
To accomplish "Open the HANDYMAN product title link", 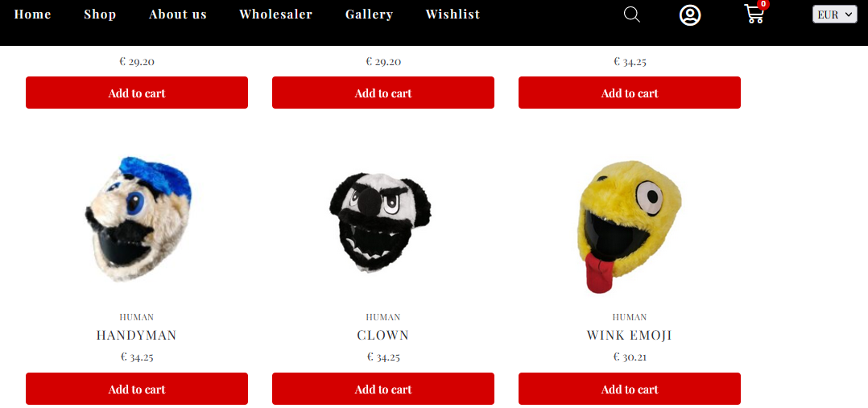I will [137, 335].
